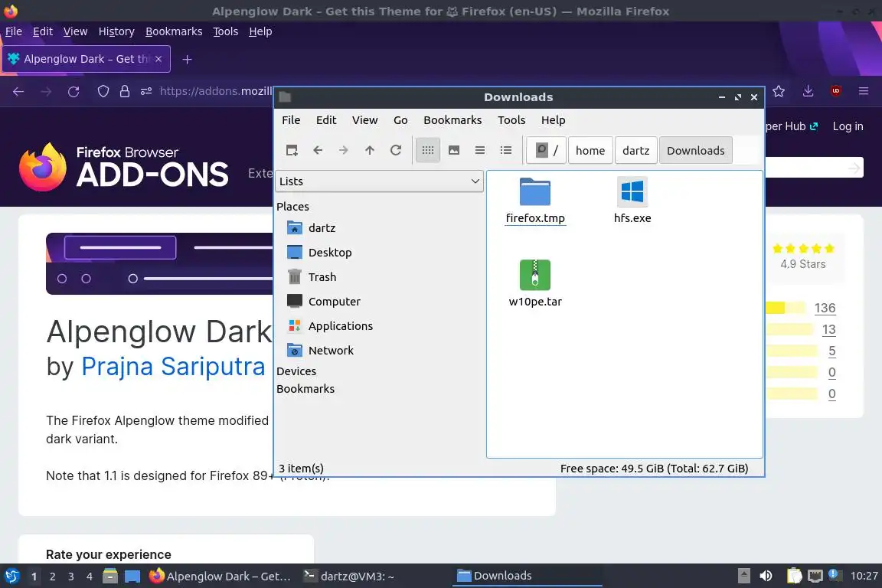
Task: Open the Firefox downloads panel
Action: 808,91
